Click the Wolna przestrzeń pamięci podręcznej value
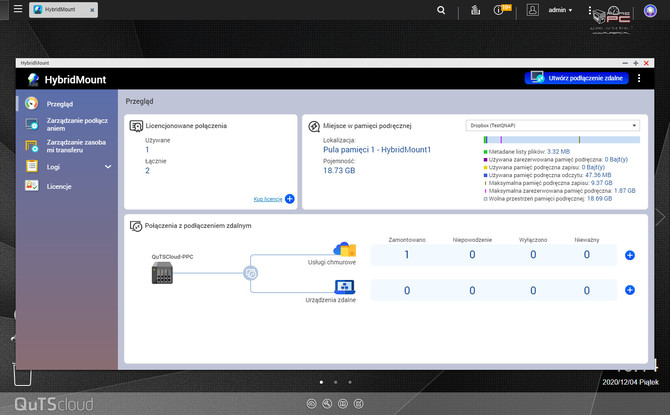Viewport: 670px width, 415px height. coord(599,199)
